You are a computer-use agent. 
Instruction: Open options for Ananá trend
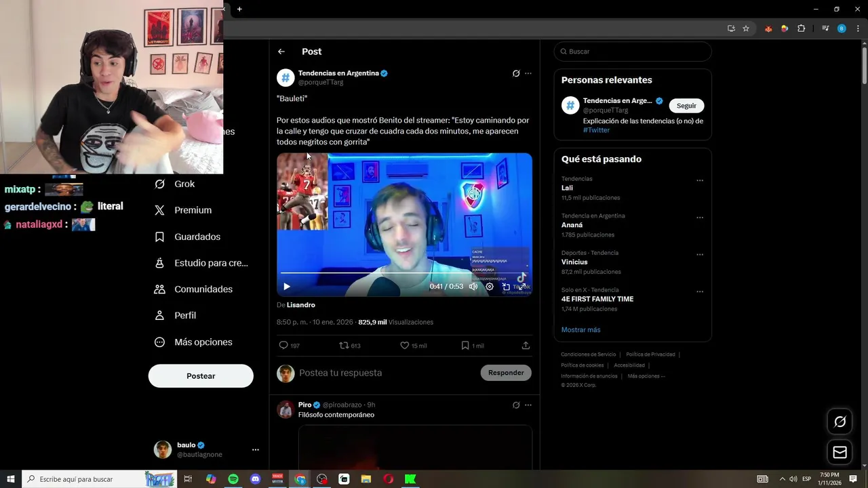coord(700,218)
